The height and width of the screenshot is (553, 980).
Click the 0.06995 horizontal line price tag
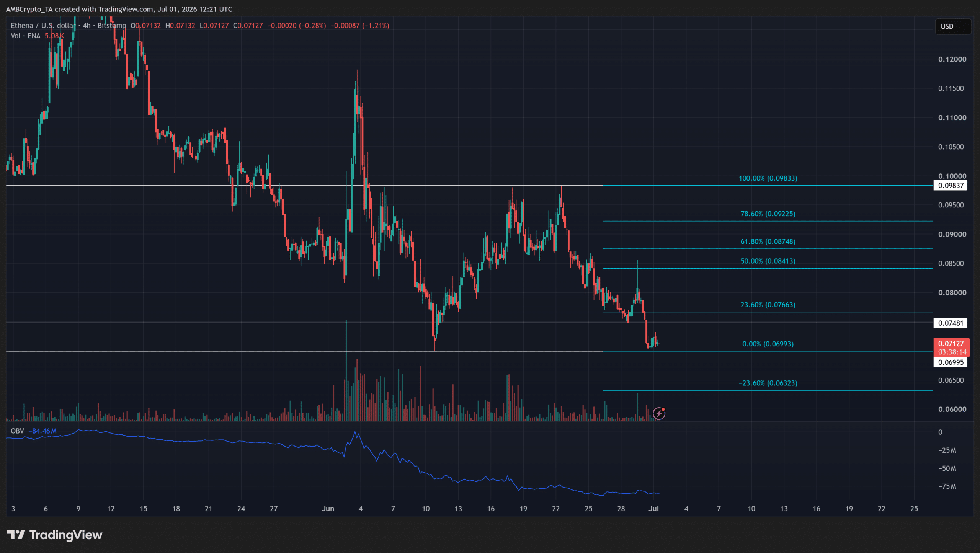point(951,362)
